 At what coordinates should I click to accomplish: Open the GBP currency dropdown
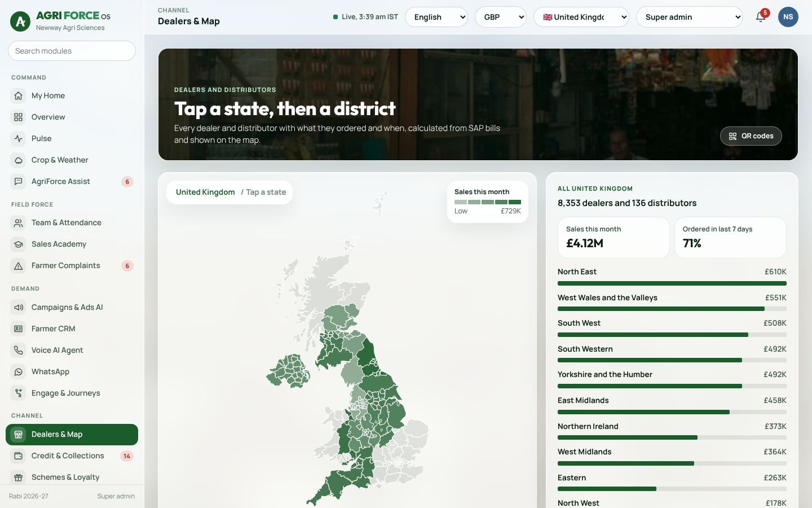click(x=501, y=17)
